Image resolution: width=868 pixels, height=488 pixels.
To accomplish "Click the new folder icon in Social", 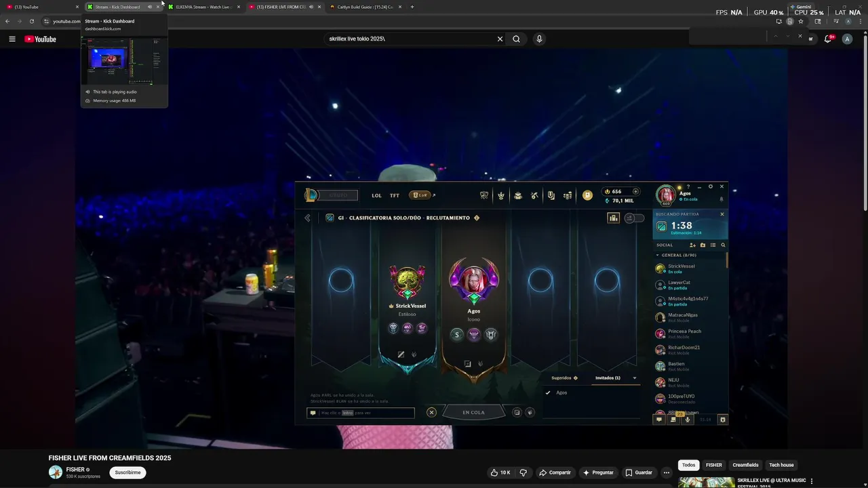I will [x=703, y=245].
